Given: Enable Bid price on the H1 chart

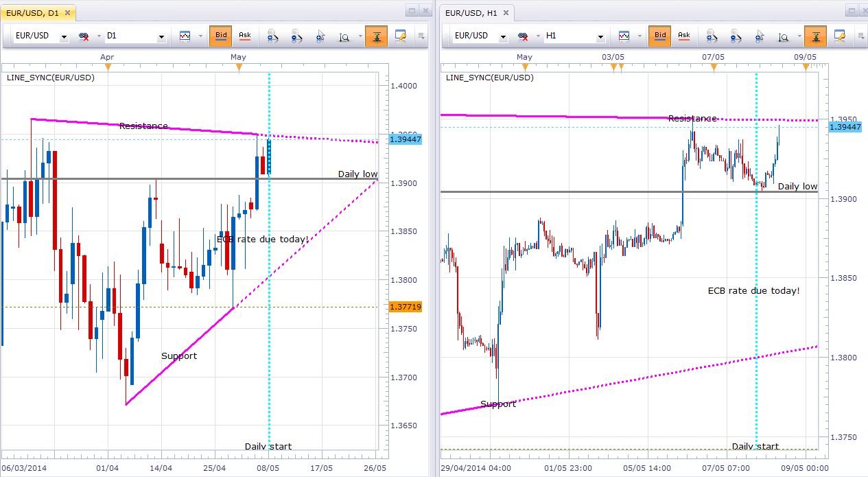Looking at the screenshot, I should click(x=660, y=36).
